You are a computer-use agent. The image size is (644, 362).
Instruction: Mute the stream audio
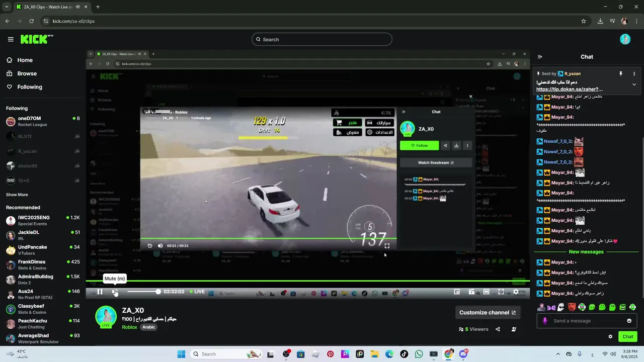115,292
